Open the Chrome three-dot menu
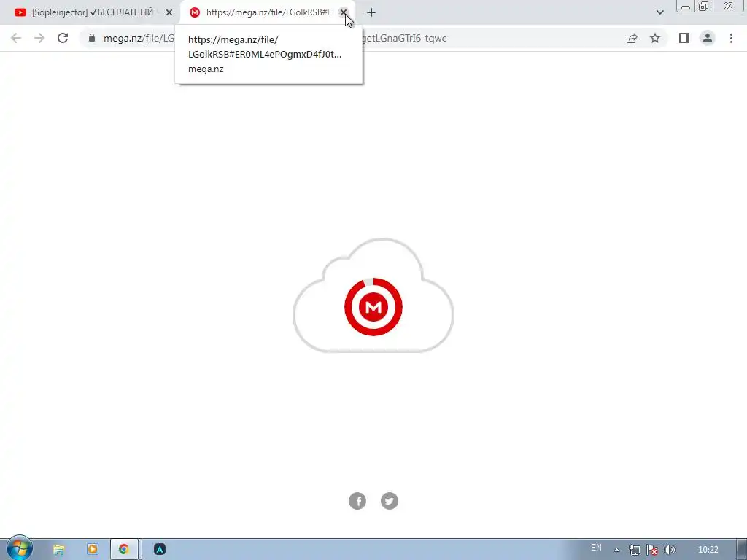 731,38
